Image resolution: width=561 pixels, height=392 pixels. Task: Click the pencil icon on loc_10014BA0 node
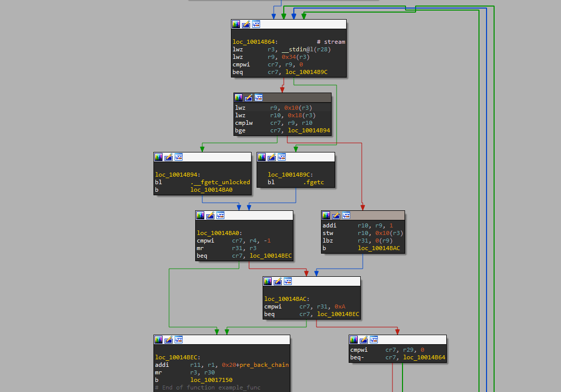pyautogui.click(x=210, y=215)
